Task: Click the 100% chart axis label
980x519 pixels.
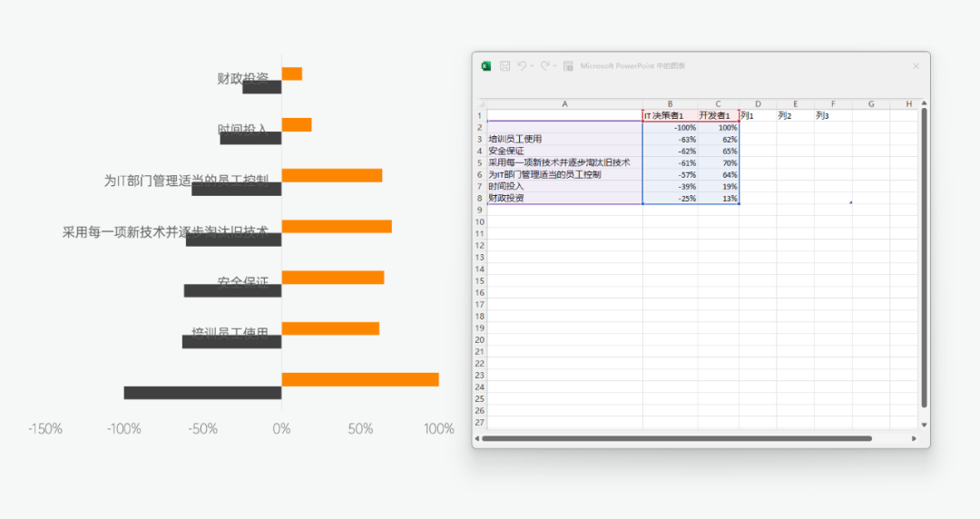Action: point(439,429)
